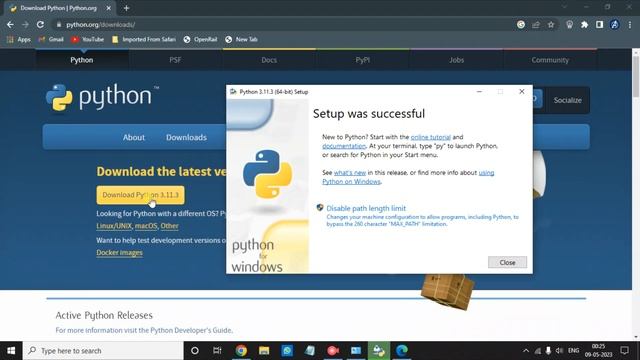Open the red camera recorder taskbar icon
Image resolution: width=640 pixels, height=360 pixels.
pyautogui.click(x=333, y=351)
